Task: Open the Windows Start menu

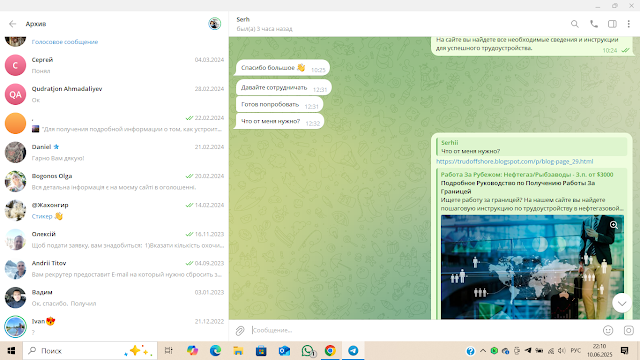Action: (11, 351)
